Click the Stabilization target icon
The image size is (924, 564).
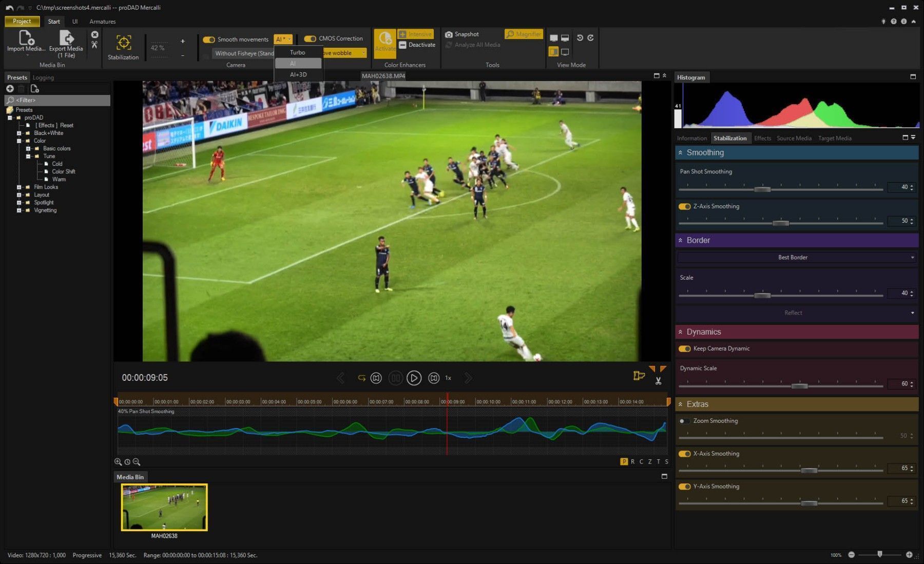pos(123,43)
